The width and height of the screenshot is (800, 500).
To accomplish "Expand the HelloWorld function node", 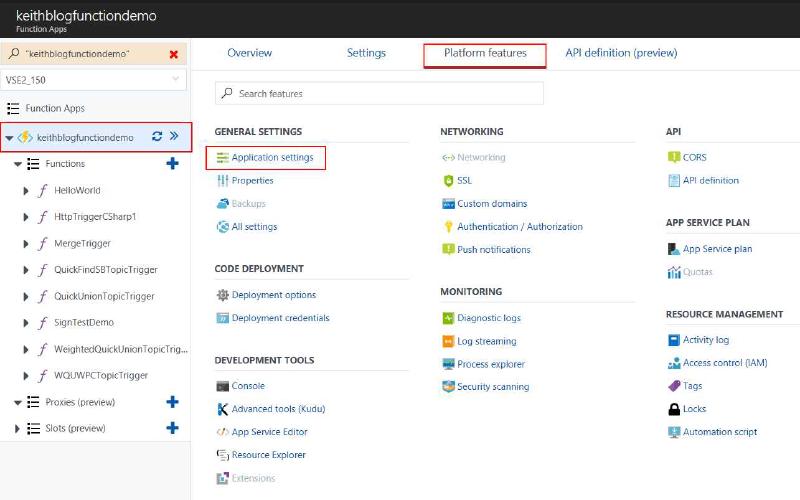I will [x=26, y=190].
